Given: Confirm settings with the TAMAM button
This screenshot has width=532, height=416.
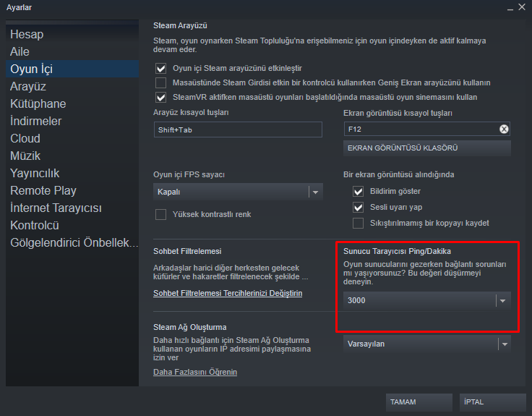Looking at the screenshot, I should coord(419,402).
